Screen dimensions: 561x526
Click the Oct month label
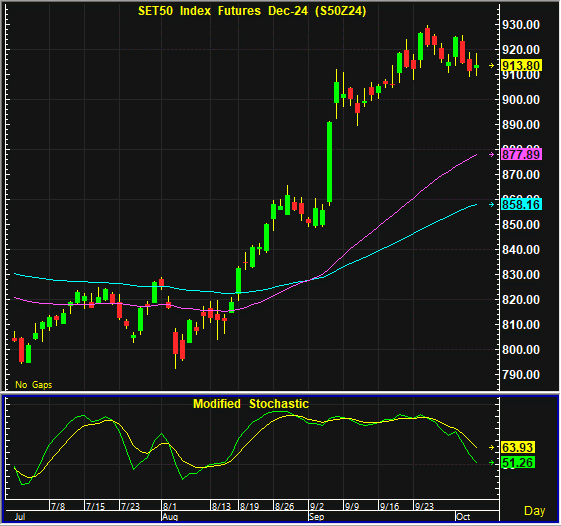(x=463, y=517)
